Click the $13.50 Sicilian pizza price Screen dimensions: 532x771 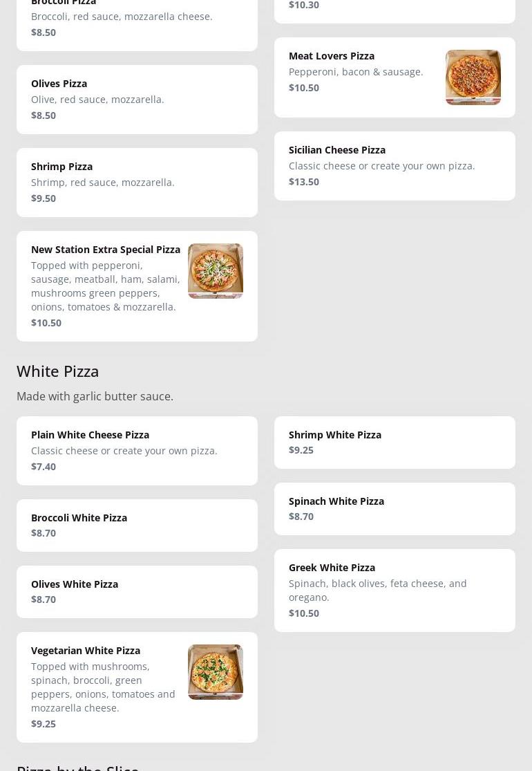[304, 182]
